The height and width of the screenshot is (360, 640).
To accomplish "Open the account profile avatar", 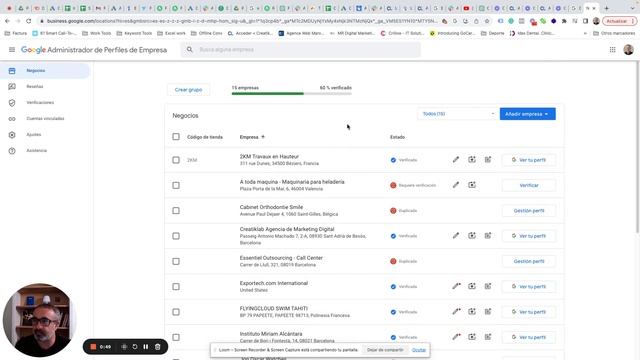I will (x=628, y=49).
